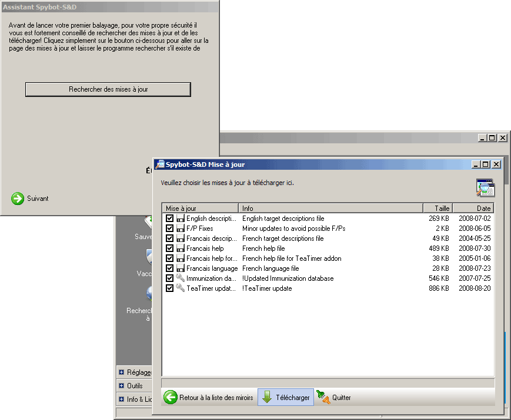Screen dimensions: 511x420
Task: Click the floppy disk icon for English descriptions
Action: point(180,219)
